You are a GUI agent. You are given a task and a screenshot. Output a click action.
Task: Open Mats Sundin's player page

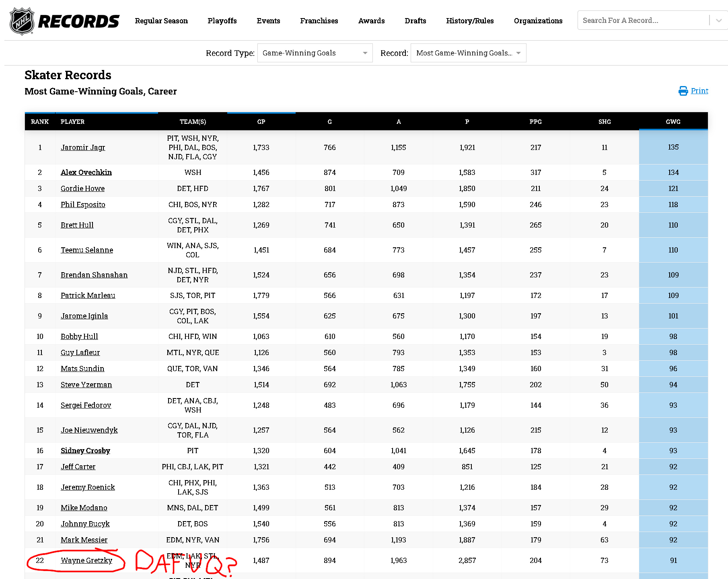pyautogui.click(x=82, y=369)
